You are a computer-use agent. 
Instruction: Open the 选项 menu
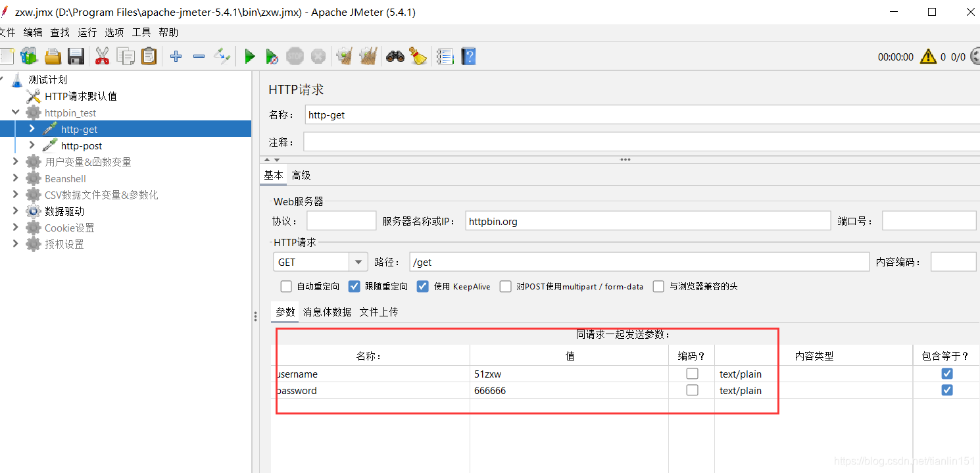coord(114,32)
